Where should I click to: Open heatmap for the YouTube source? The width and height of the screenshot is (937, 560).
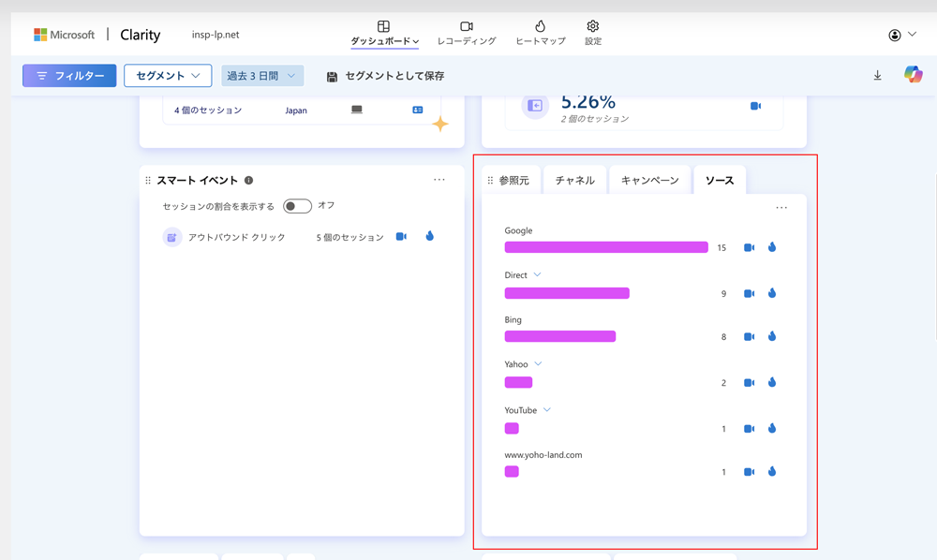click(x=772, y=428)
